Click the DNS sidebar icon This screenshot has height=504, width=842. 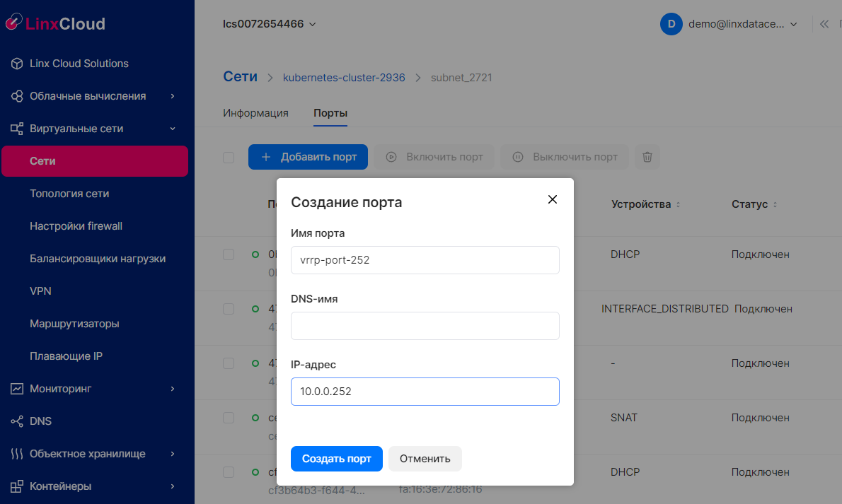pos(17,421)
